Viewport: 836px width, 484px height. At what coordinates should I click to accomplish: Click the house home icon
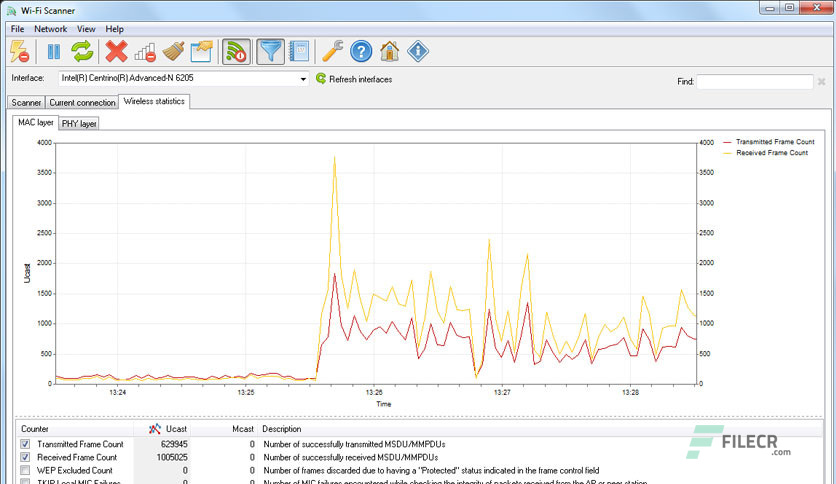pos(390,52)
